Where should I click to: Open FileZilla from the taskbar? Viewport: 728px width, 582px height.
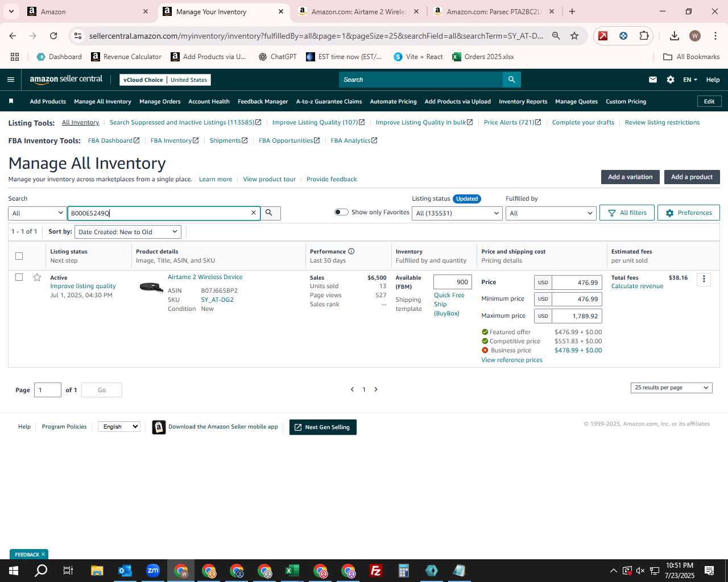(375, 571)
